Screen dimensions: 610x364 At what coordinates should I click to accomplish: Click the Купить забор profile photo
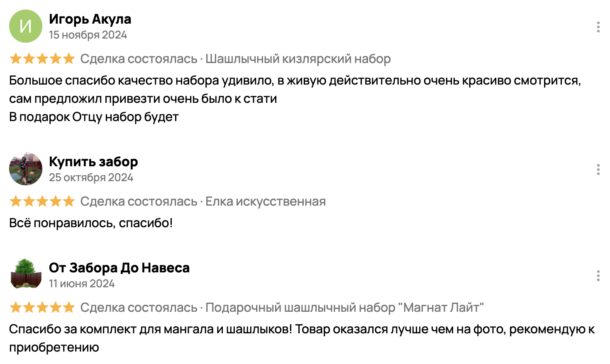click(x=26, y=169)
